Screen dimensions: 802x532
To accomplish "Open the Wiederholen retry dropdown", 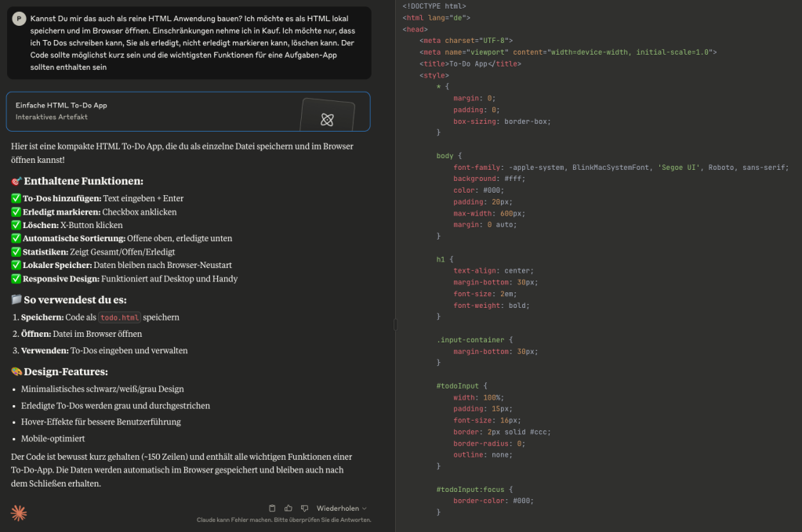I will [x=342, y=508].
